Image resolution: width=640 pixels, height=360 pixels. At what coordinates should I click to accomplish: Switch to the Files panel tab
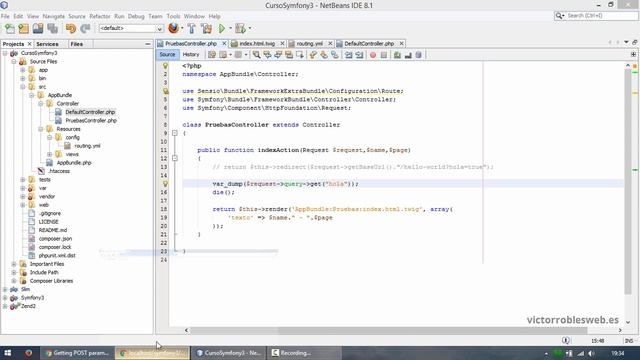[x=77, y=44]
